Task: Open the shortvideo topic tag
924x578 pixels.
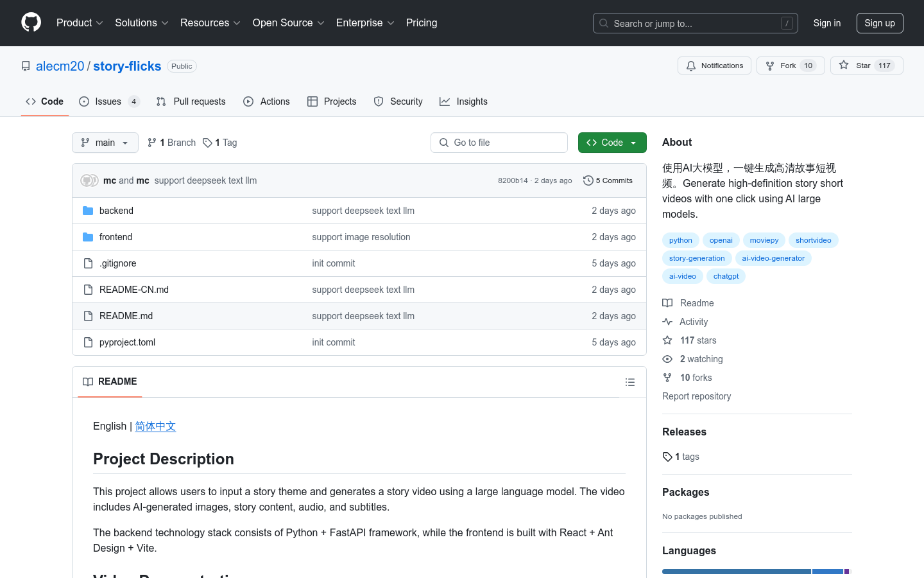Action: pyautogui.click(x=814, y=240)
